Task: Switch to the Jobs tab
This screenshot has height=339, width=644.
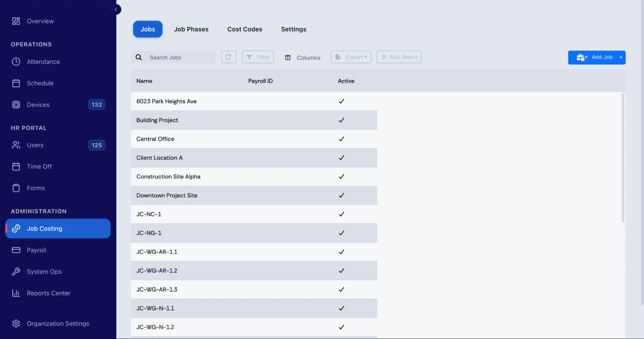Action: pyautogui.click(x=148, y=29)
